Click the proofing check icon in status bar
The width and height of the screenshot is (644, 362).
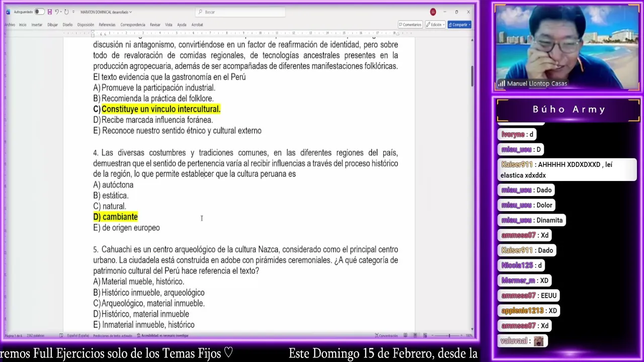pos(61,336)
